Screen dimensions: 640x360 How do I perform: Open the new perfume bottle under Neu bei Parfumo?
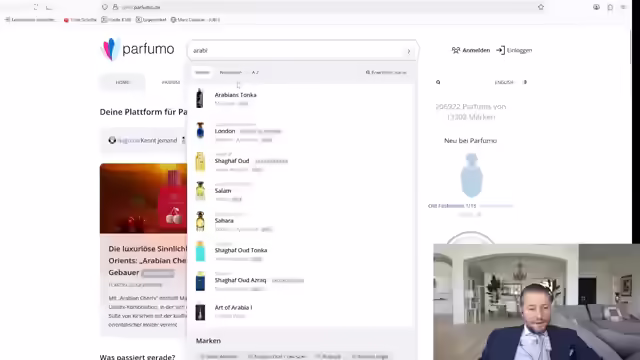[x=471, y=176]
